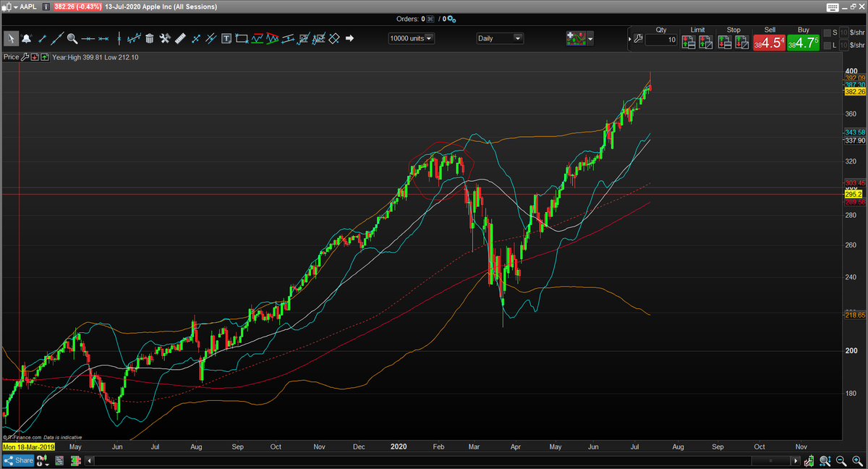The image size is (868, 469).
Task: Click horizontal scrollbar right arrow
Action: [796, 461]
